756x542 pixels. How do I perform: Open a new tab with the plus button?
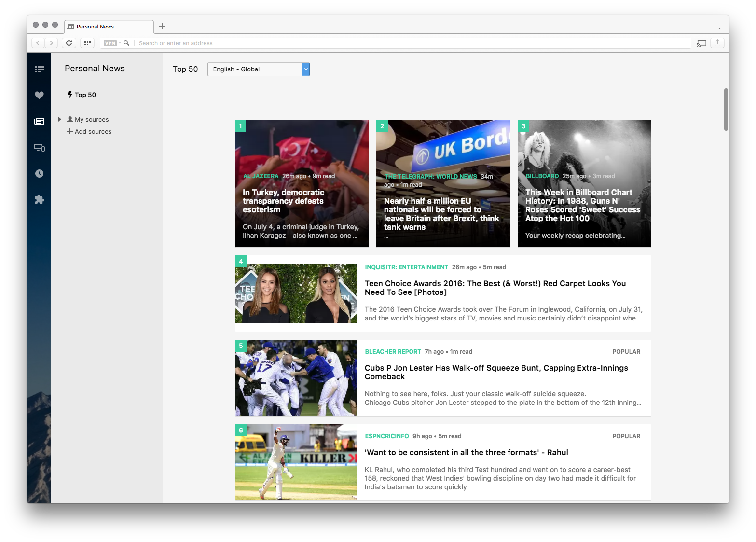[x=162, y=26]
